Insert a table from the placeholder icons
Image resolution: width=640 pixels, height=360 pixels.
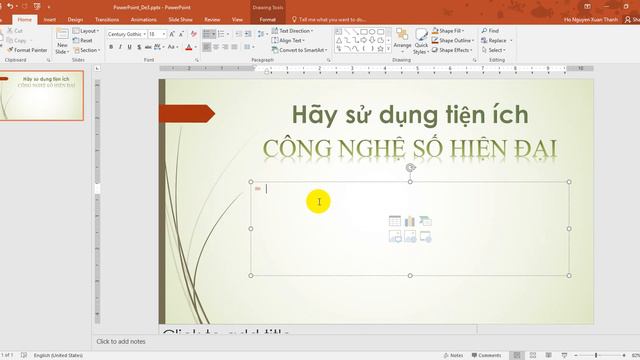click(x=395, y=221)
